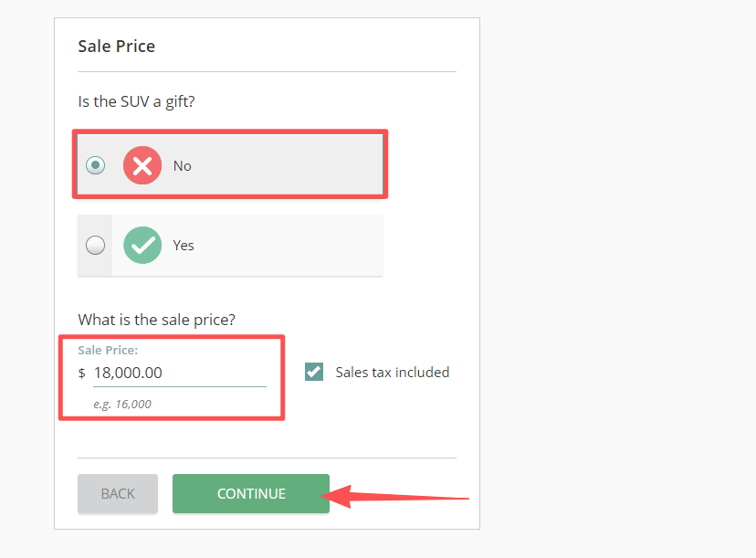Screen dimensions: 756x558
Task: Click empty space in the Yes option card
Action: (x=292, y=245)
